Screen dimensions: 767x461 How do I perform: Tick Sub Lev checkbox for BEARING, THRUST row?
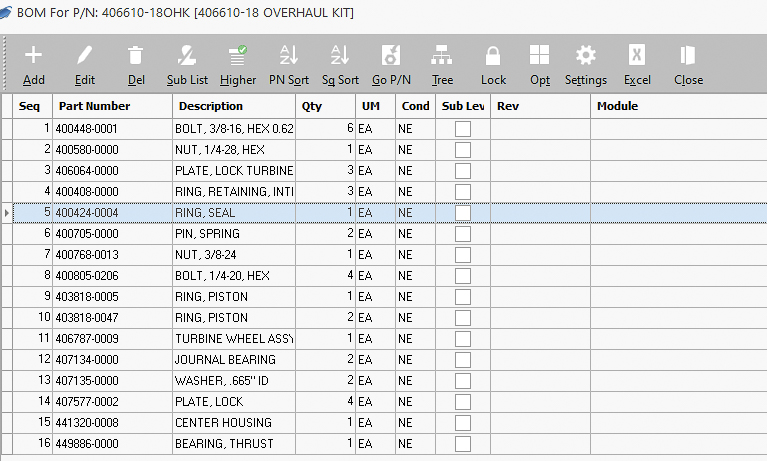pos(463,444)
